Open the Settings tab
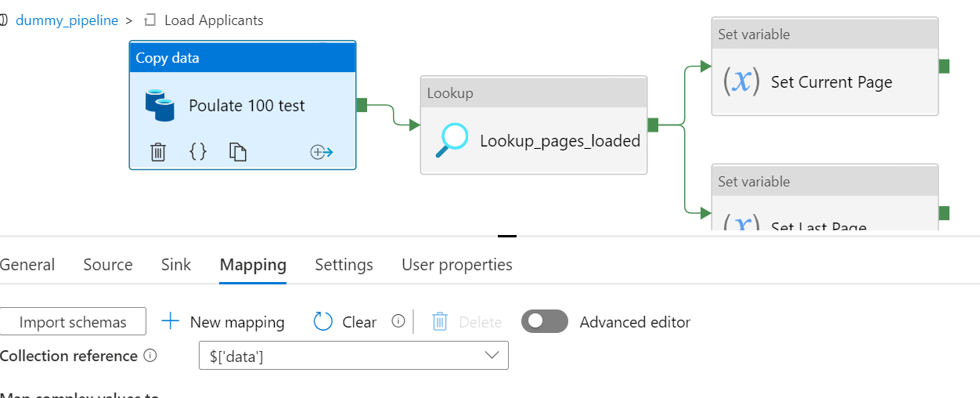 pos(344,265)
